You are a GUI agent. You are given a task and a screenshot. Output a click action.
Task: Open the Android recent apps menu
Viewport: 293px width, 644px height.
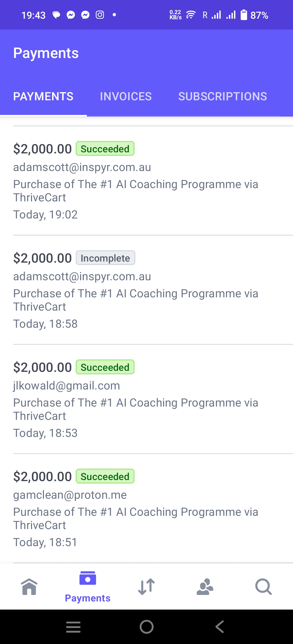(x=73, y=627)
